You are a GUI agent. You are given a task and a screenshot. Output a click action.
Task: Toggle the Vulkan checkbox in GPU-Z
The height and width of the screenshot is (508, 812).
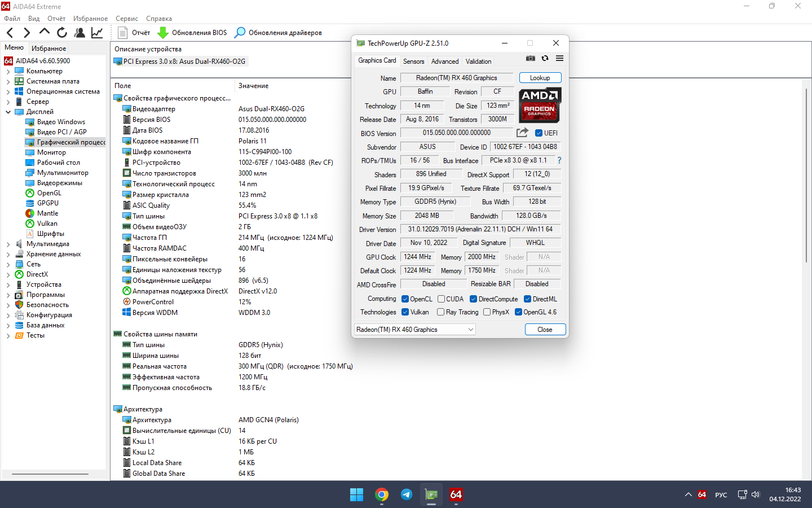pos(405,312)
